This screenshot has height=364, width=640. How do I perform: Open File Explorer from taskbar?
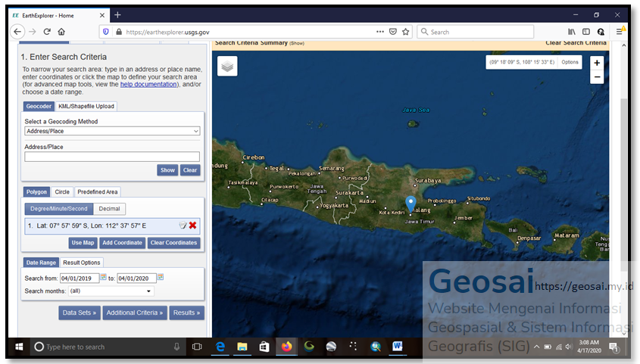(x=242, y=347)
